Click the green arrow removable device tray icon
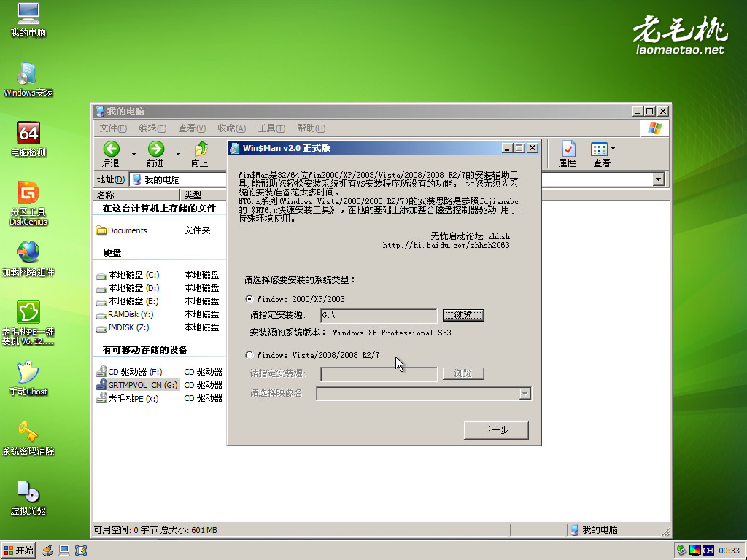747x560 pixels. pyautogui.click(x=682, y=551)
